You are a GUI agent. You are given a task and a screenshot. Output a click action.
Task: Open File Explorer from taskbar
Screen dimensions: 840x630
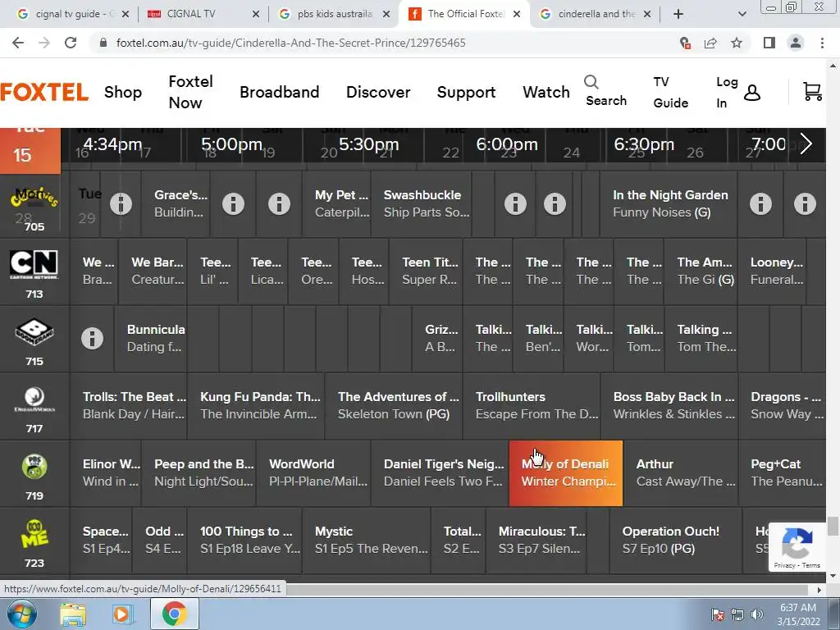tap(73, 614)
